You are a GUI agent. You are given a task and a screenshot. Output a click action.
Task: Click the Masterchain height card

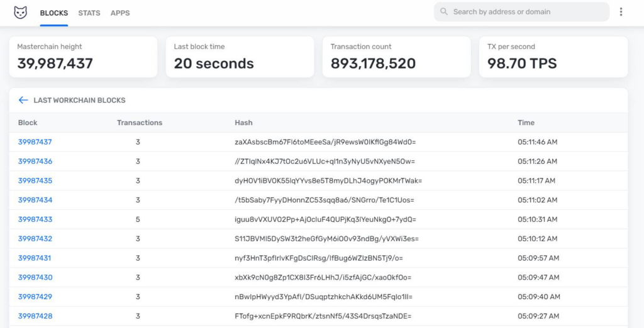point(84,57)
